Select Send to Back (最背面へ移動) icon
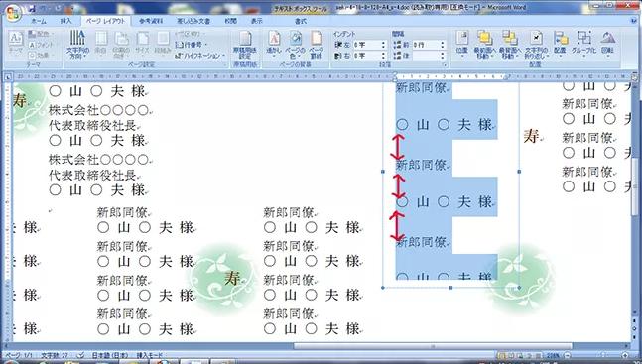Viewport: 642px width, 364px height. click(x=510, y=44)
